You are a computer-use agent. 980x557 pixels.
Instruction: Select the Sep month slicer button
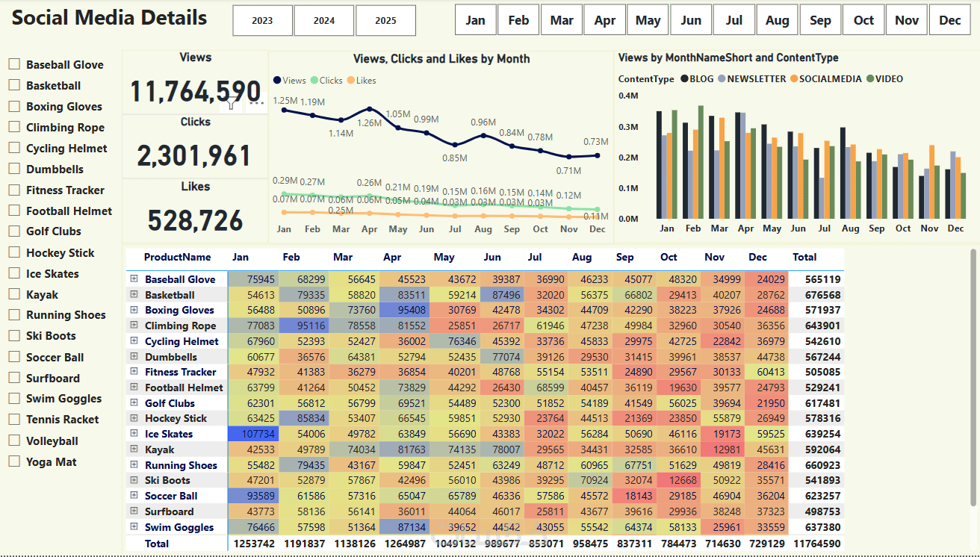(820, 20)
